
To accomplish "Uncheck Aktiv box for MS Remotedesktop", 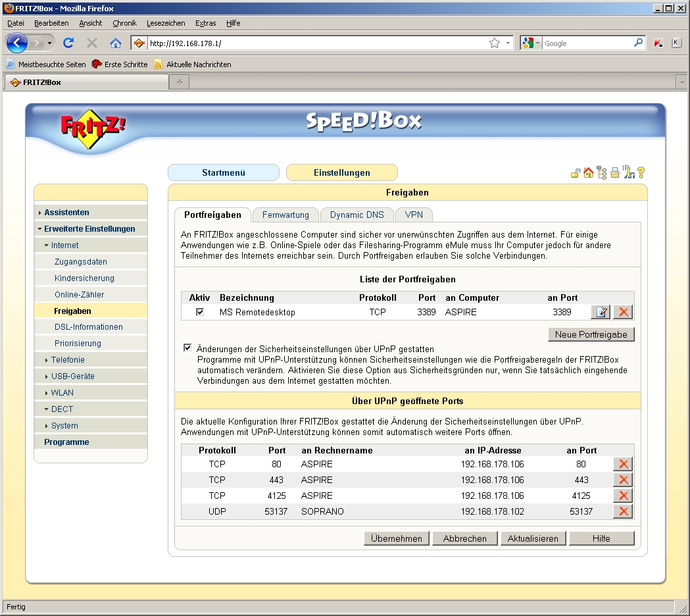I will [200, 312].
